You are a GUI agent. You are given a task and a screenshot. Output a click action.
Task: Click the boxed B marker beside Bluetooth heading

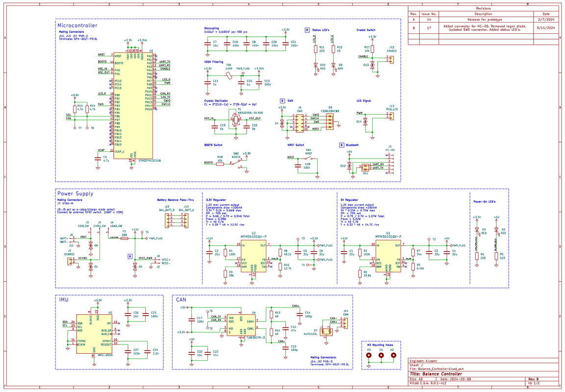coord(341,145)
